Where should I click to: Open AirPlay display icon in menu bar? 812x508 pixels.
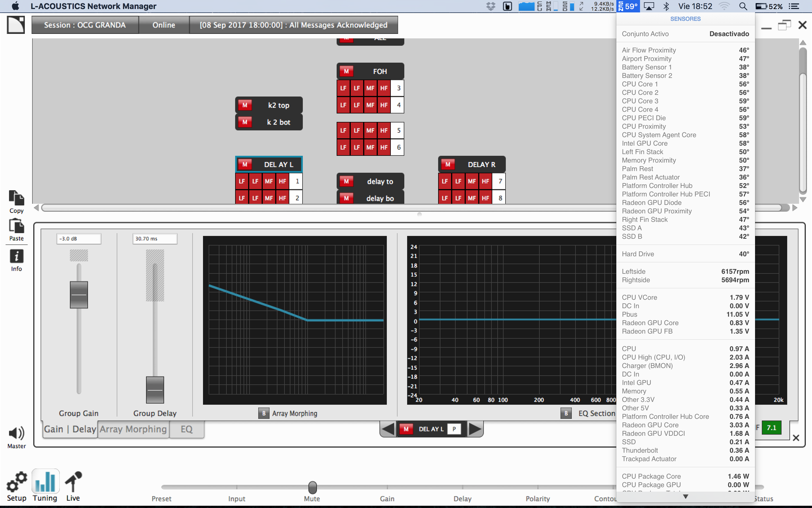[x=649, y=6]
